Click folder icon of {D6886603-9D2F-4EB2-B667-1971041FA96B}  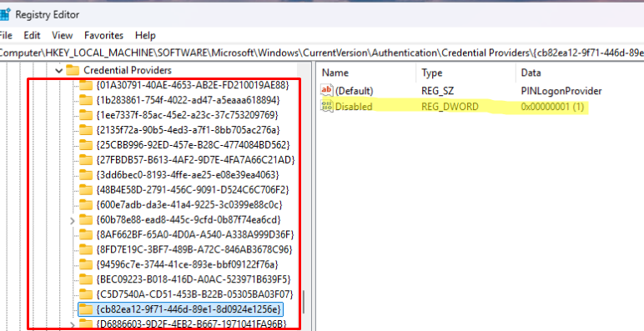[86, 324]
